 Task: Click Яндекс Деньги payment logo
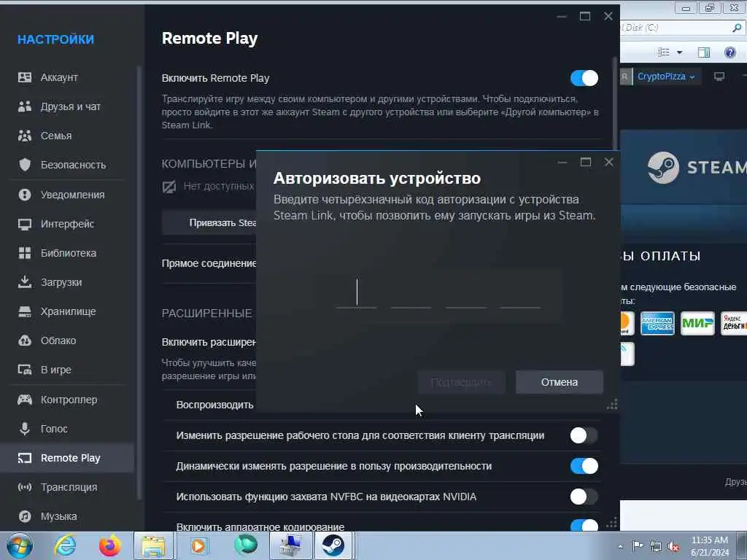pyautogui.click(x=734, y=324)
